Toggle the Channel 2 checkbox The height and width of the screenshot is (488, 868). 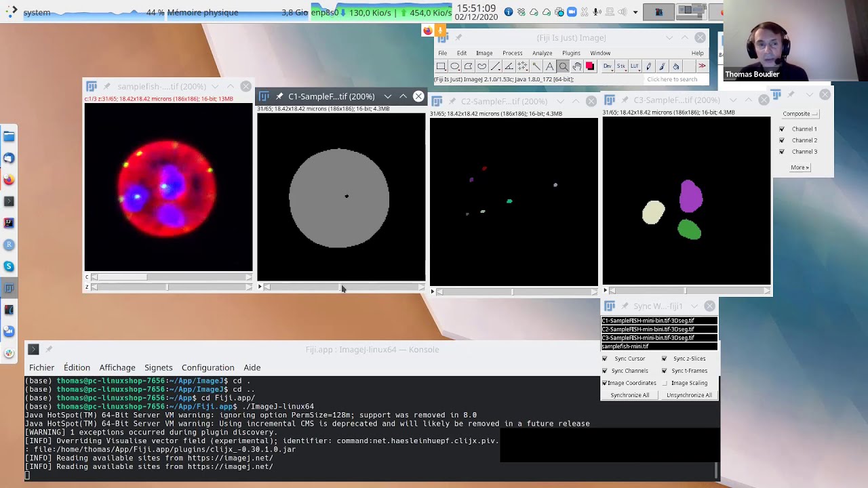(782, 140)
